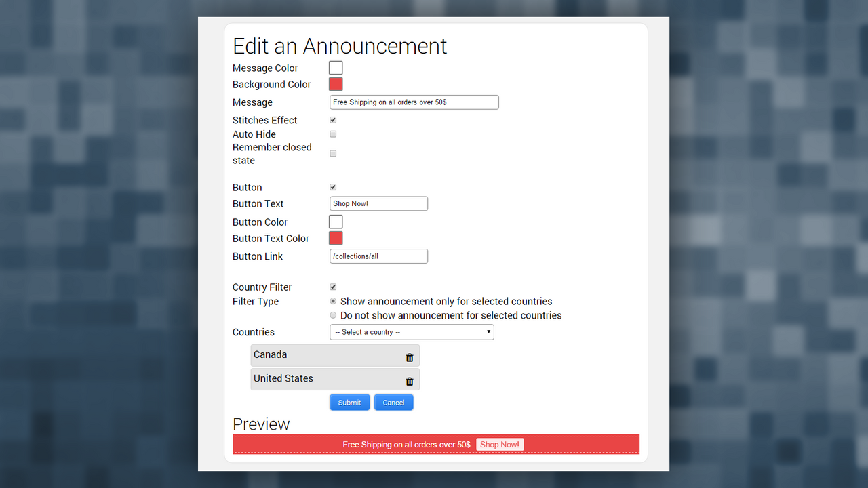Image resolution: width=868 pixels, height=488 pixels.
Task: Open the Select a country dropdown
Action: point(411,332)
